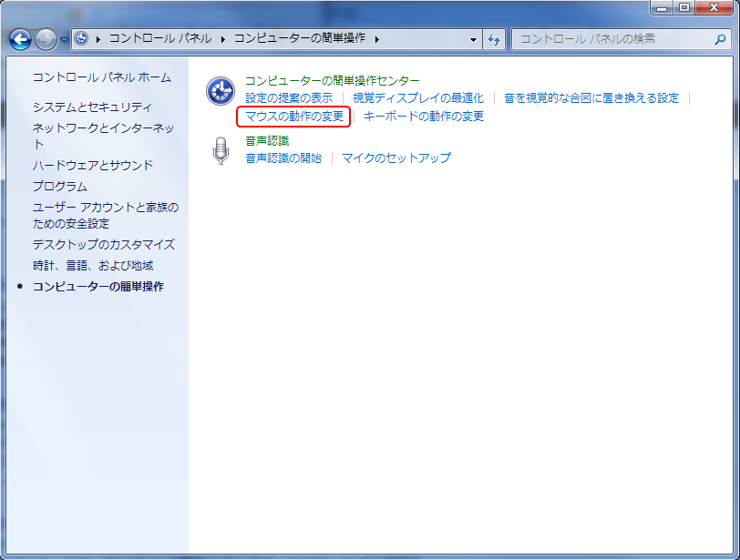Click キーボードの動作の変更 link
The height and width of the screenshot is (560, 740).
(x=424, y=116)
